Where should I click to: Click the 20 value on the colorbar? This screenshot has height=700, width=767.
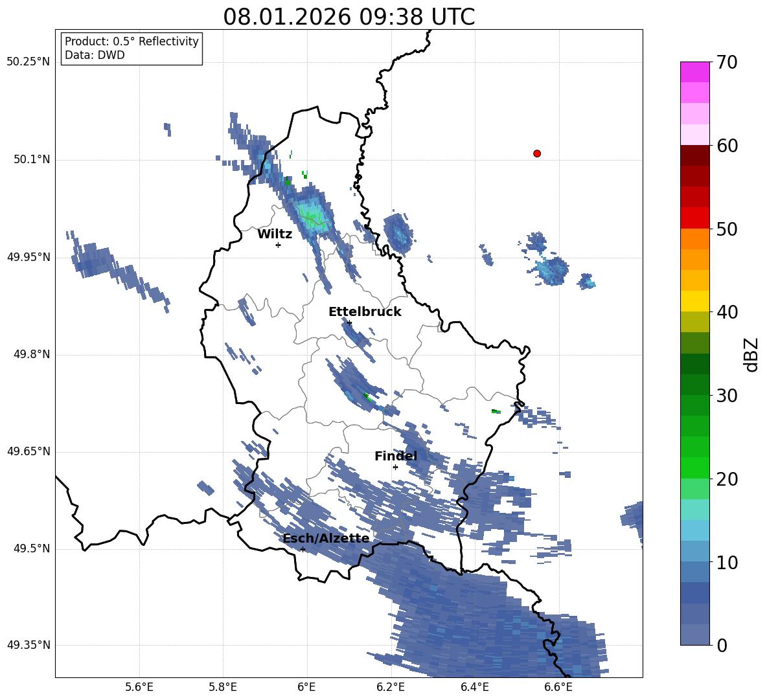(727, 479)
